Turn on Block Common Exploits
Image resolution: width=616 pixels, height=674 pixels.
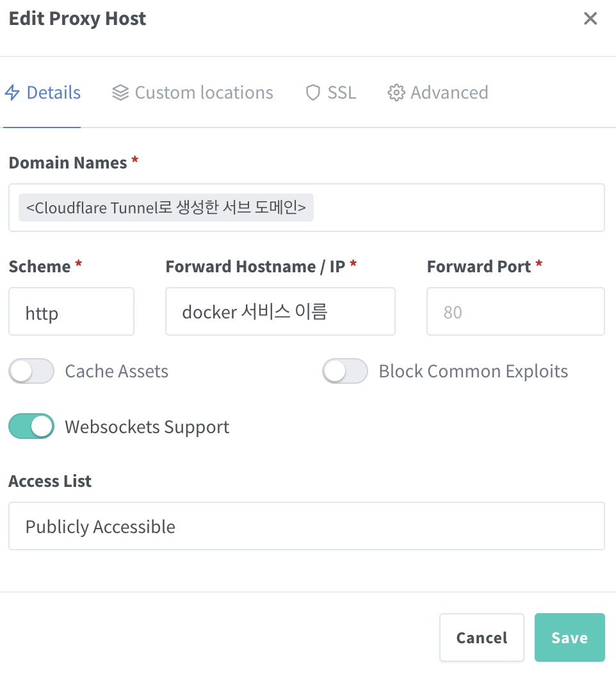[x=345, y=372]
